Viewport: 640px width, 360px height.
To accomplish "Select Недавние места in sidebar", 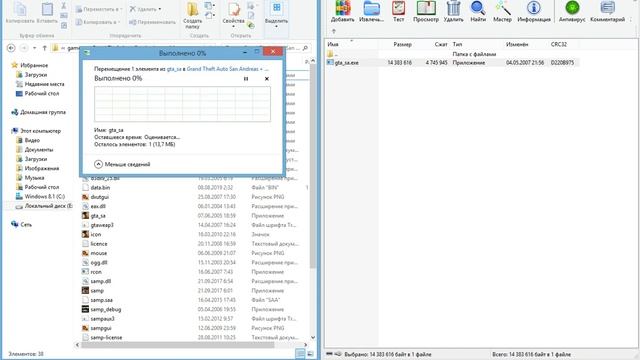I will click(x=44, y=84).
